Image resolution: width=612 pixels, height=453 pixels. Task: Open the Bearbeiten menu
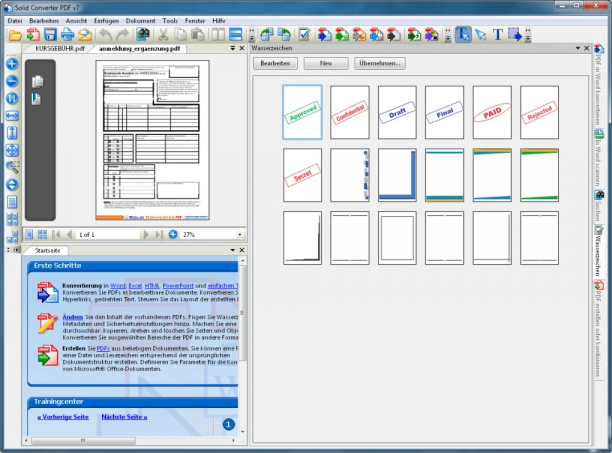(44, 21)
